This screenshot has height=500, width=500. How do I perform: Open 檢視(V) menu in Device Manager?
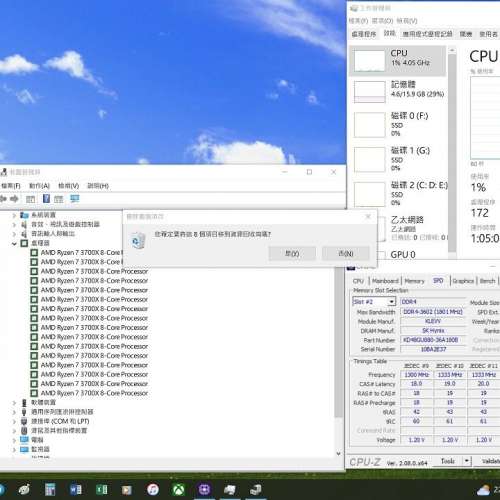(x=68, y=186)
